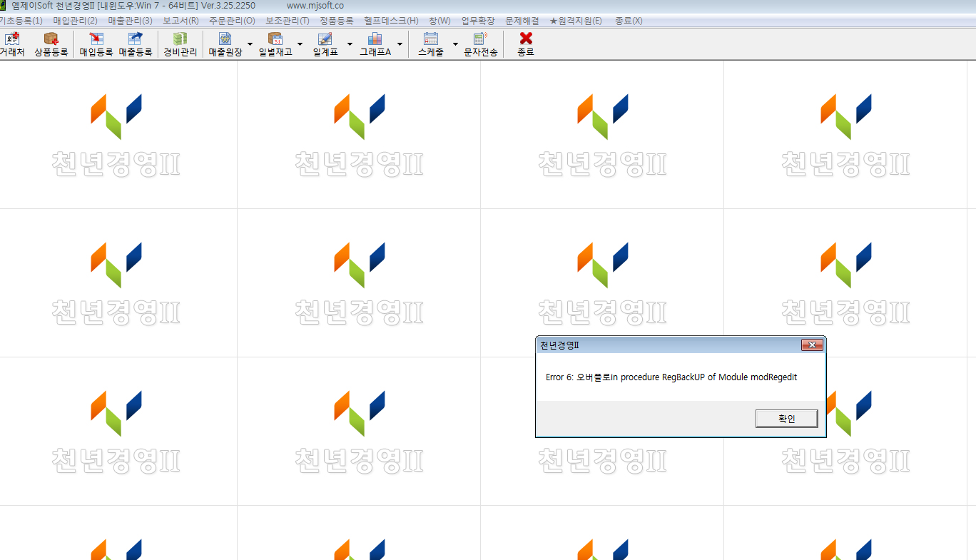976x560 pixels.
Task: Open the 매입등록 purchase entry icon
Action: 96,44
